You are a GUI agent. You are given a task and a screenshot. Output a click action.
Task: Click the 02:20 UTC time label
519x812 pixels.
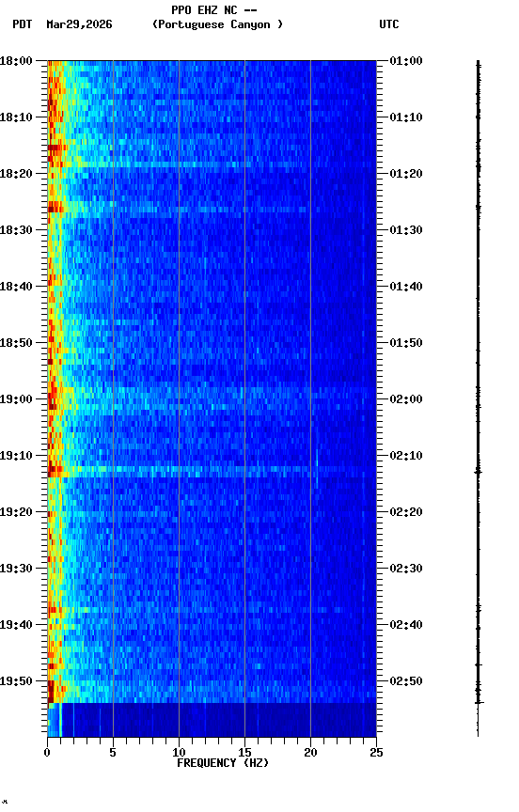click(x=406, y=512)
